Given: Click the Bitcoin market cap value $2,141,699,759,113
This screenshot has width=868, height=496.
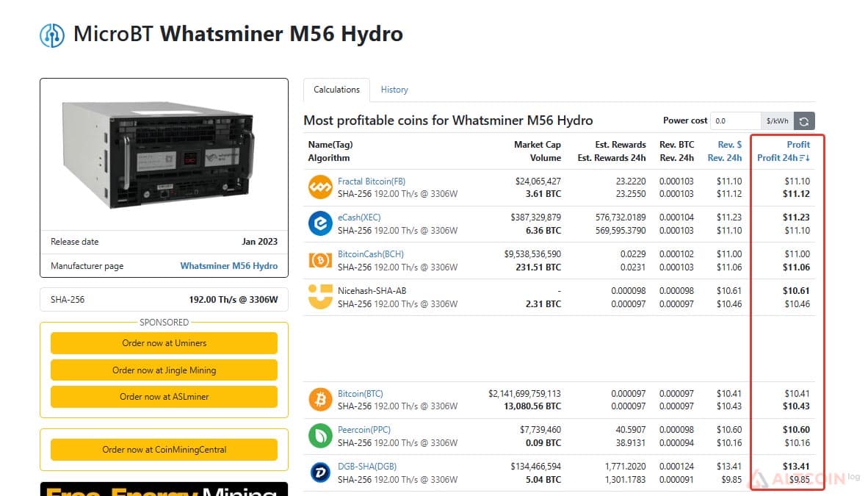Looking at the screenshot, I should click(x=524, y=393).
